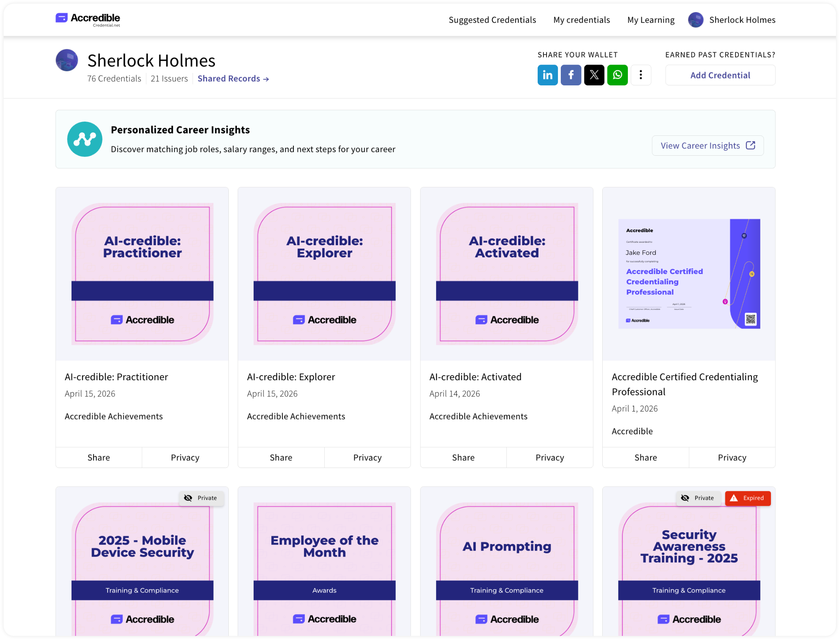840x640 pixels.
Task: Open Shared Records link
Action: [233, 78]
